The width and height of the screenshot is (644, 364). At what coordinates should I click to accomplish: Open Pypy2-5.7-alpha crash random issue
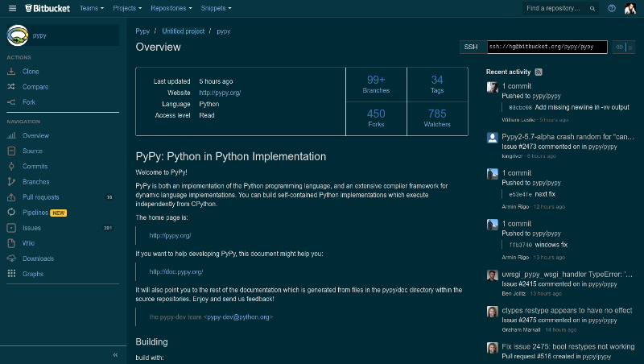click(x=568, y=137)
